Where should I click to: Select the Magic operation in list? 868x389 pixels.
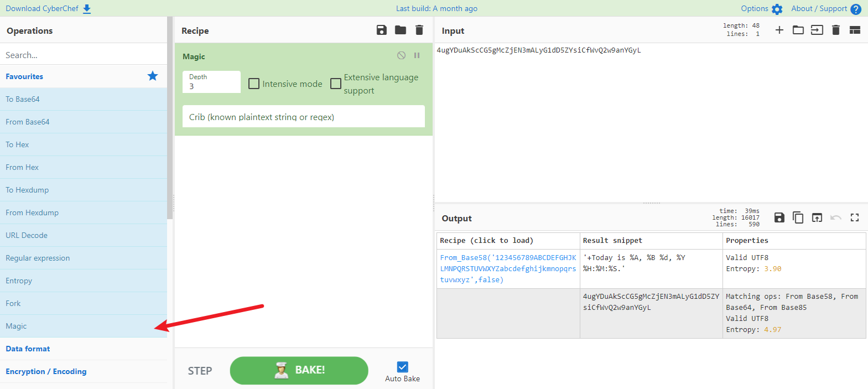point(83,326)
